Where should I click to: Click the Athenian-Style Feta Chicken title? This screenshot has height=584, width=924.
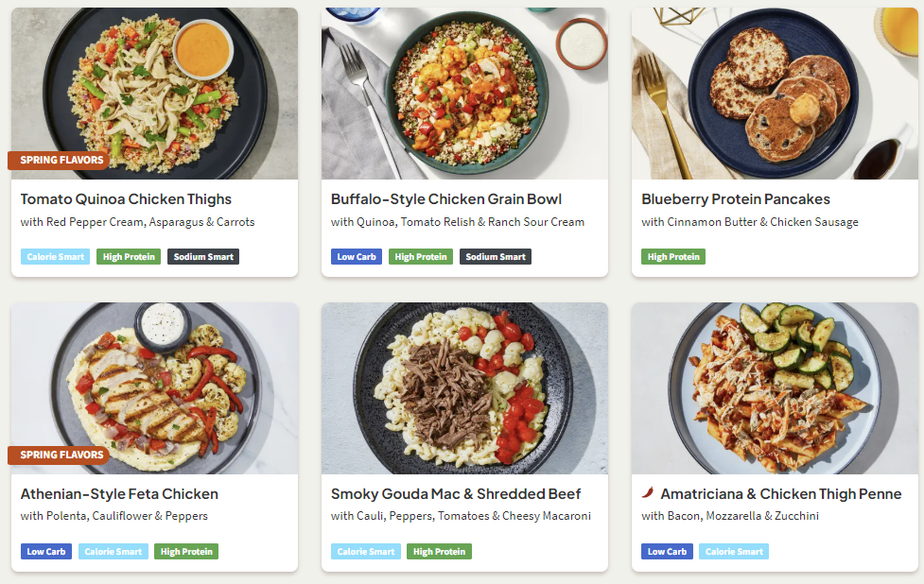(119, 494)
